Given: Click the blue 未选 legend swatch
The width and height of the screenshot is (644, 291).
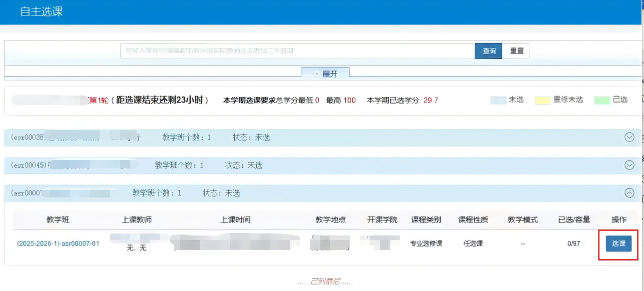Looking at the screenshot, I should pos(498,100).
